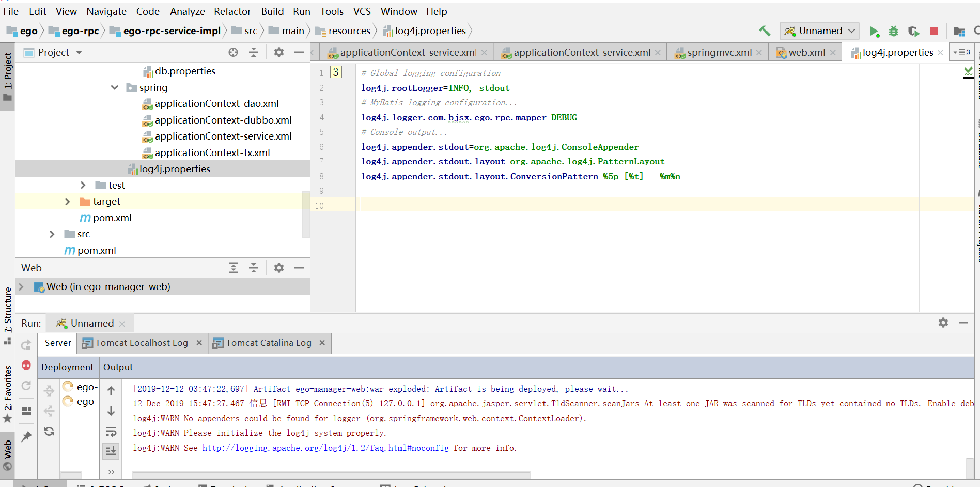Expand Web (in ego-manager-web) node

[x=21, y=287]
